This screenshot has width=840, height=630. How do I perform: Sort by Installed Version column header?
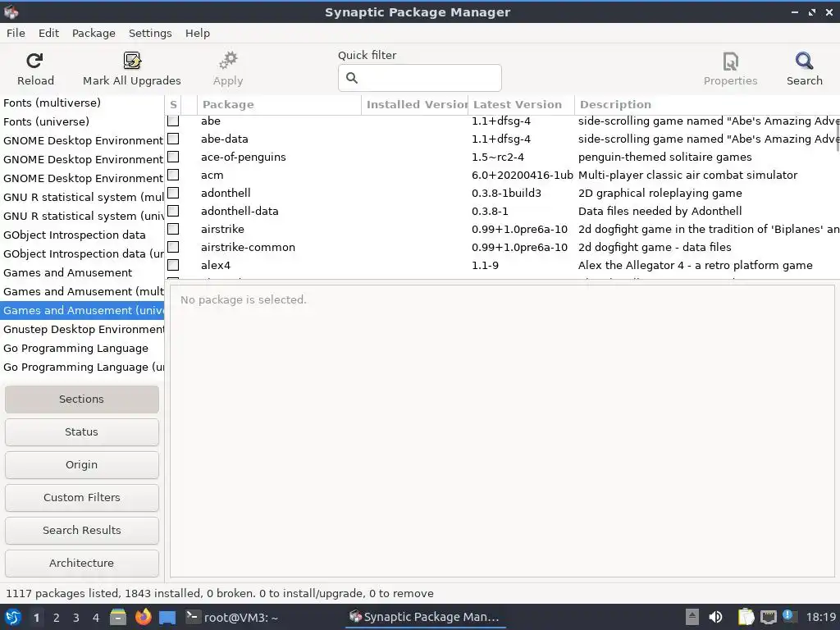coord(414,104)
